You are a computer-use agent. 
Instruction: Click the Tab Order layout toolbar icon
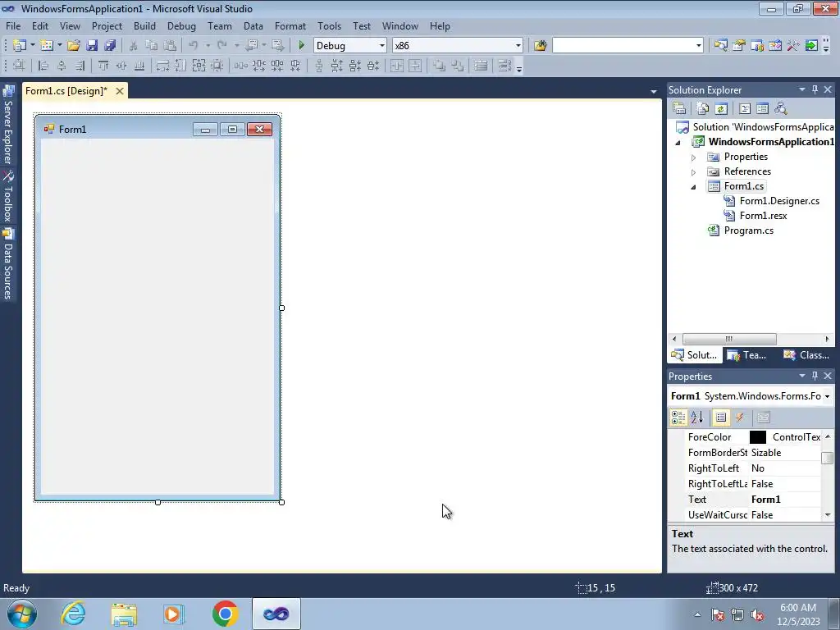[x=504, y=66]
